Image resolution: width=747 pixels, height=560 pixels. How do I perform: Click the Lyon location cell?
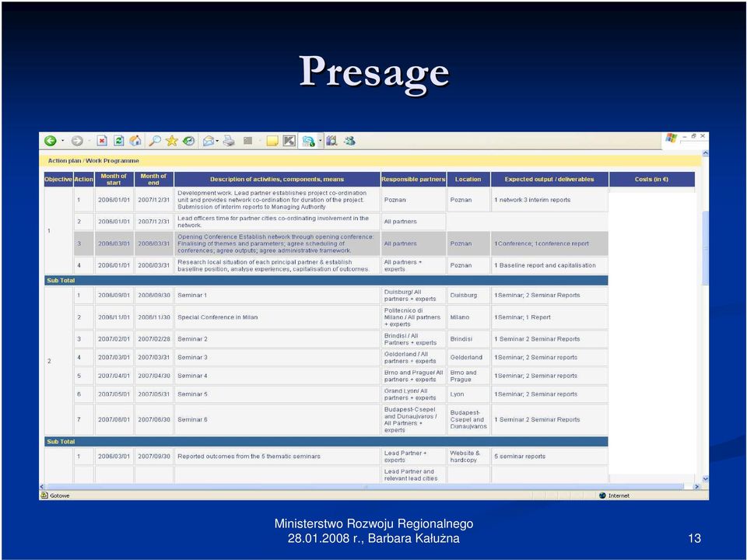(x=468, y=394)
